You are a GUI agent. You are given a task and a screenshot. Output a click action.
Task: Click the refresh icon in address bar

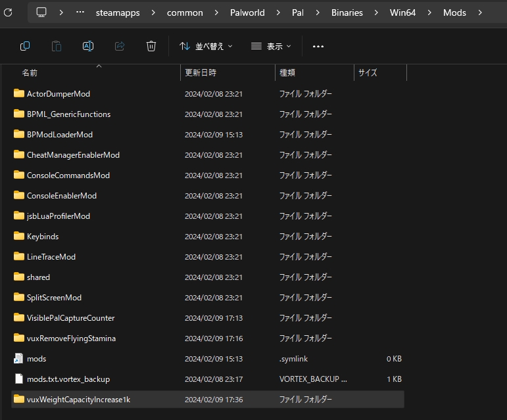pyautogui.click(x=8, y=12)
